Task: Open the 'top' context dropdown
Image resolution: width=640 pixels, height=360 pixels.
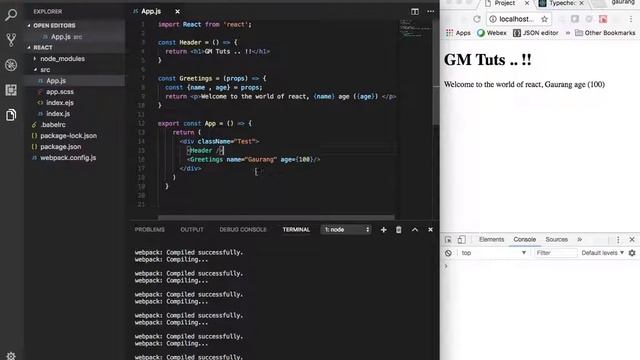Action: (494, 253)
